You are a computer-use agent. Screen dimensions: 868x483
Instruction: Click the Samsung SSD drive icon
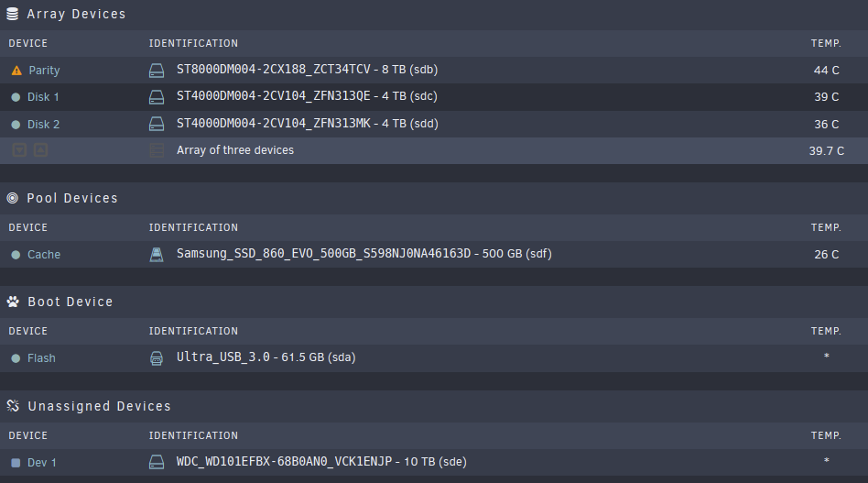click(157, 254)
